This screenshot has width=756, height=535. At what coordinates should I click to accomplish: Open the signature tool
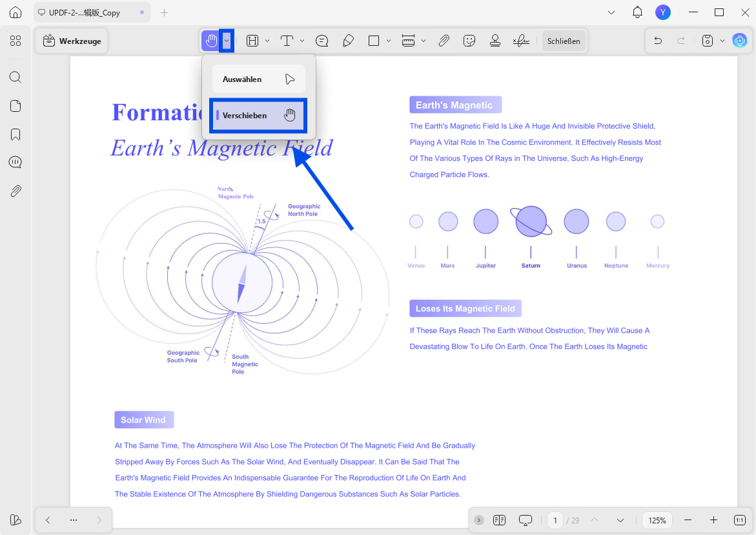(521, 41)
